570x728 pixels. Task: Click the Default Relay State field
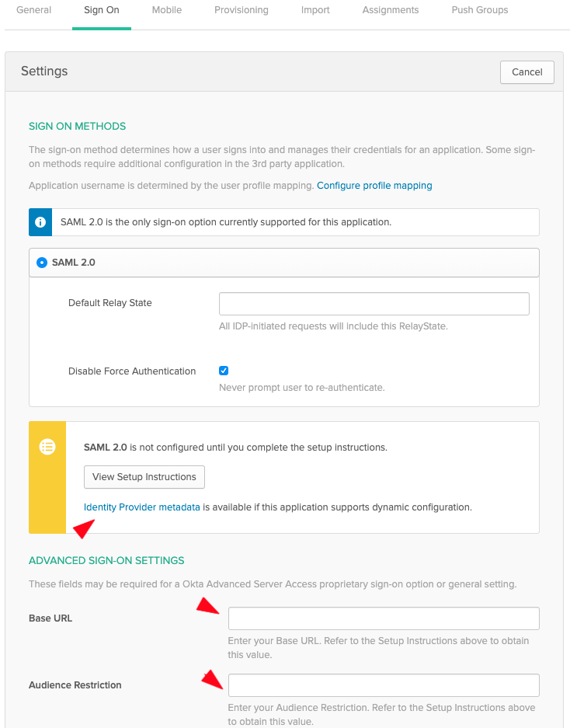coord(374,304)
